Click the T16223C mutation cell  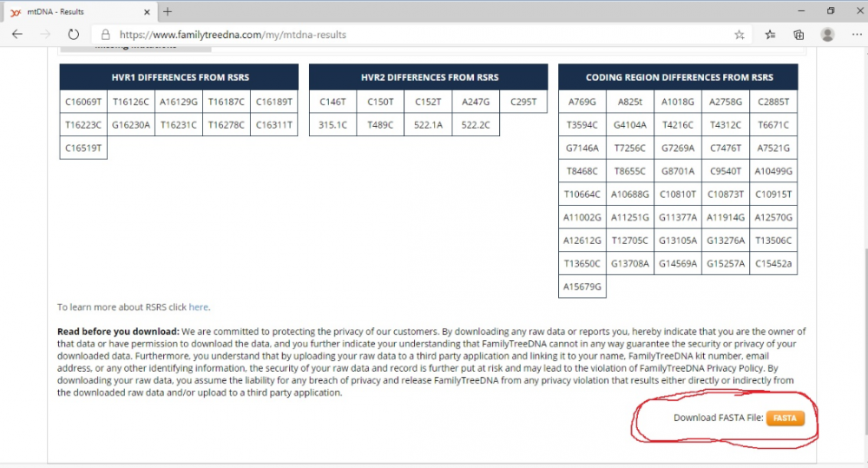coord(83,125)
